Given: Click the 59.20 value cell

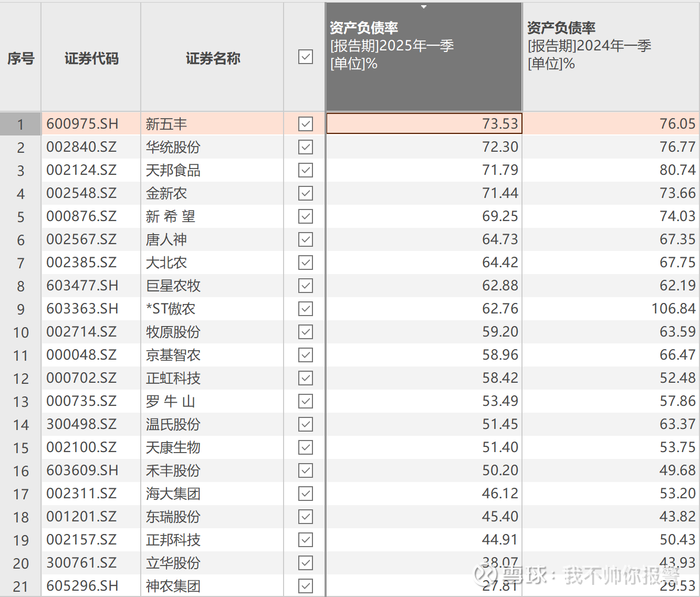Looking at the screenshot, I should 424,332.
